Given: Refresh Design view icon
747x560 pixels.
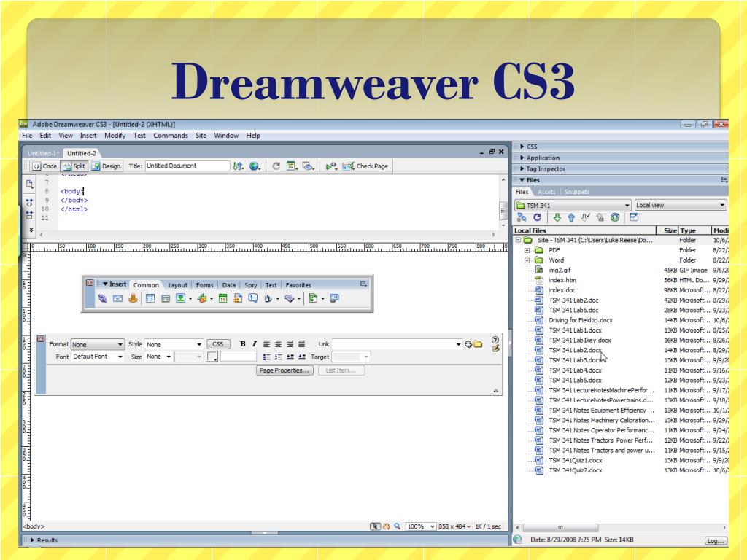Looking at the screenshot, I should point(276,166).
